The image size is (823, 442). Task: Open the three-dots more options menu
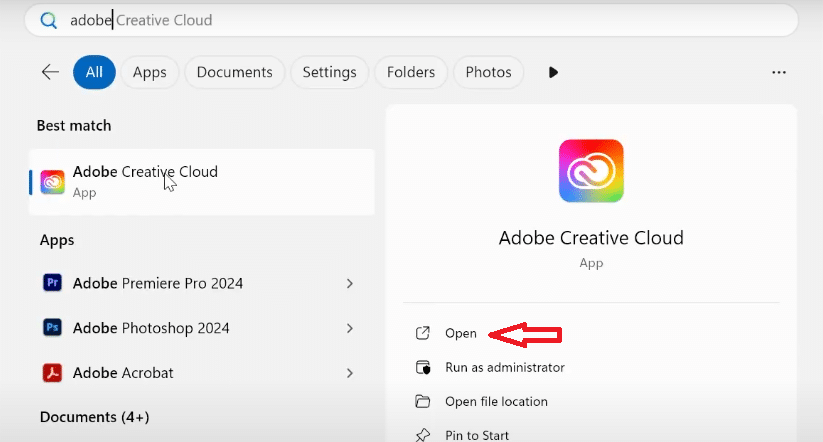click(779, 72)
